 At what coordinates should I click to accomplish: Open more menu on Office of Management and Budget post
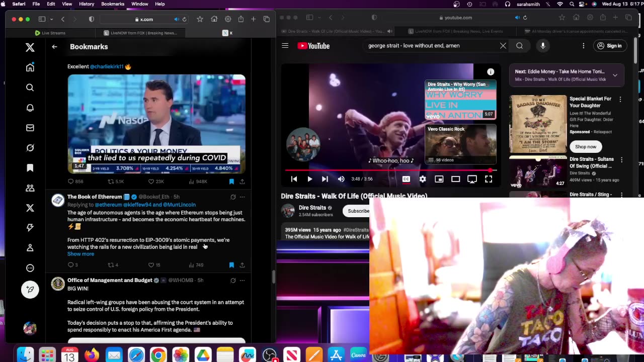(x=242, y=281)
